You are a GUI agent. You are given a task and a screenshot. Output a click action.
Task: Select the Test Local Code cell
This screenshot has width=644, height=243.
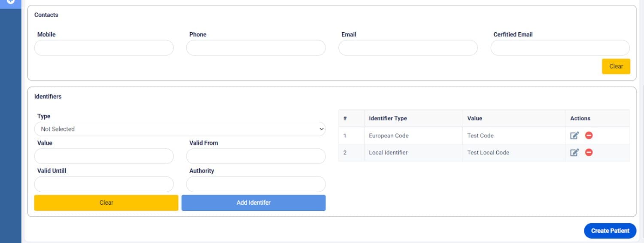click(x=488, y=152)
